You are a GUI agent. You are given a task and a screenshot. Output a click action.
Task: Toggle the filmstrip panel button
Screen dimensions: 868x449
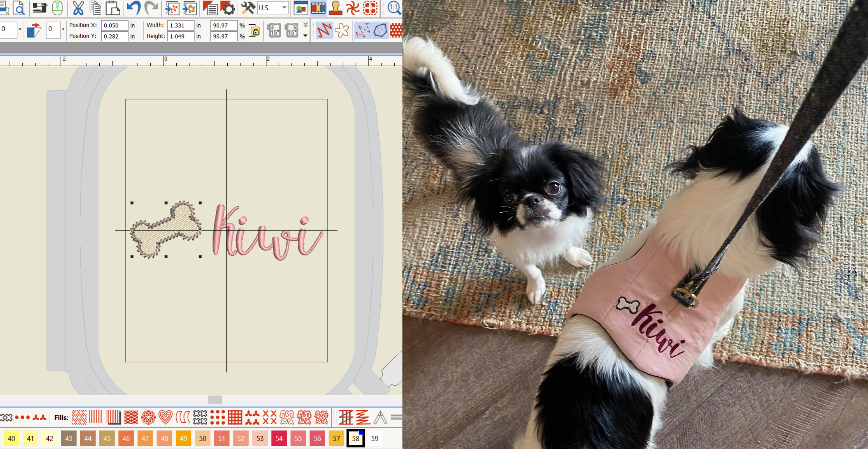[318, 8]
